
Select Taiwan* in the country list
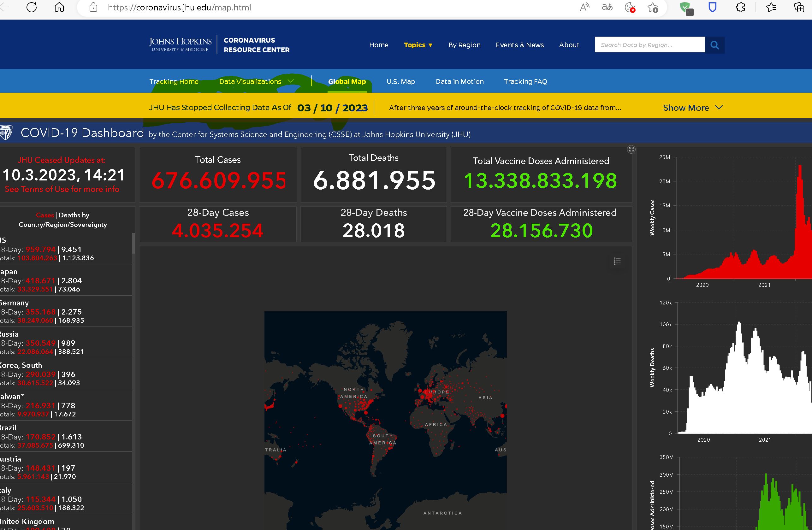[66, 405]
